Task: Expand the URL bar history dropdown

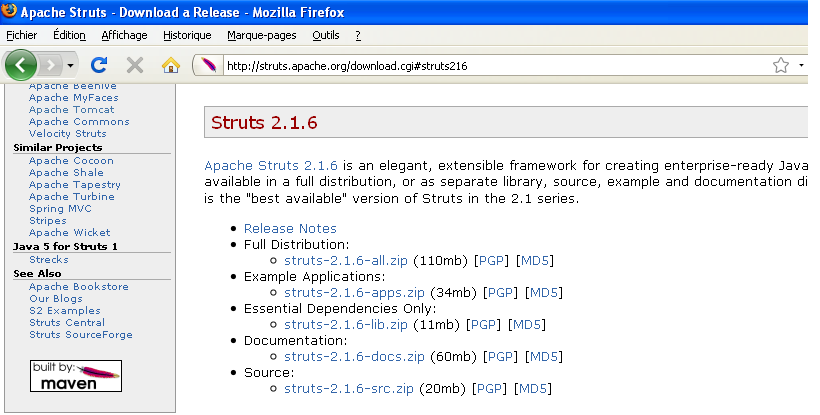Action: [802, 66]
